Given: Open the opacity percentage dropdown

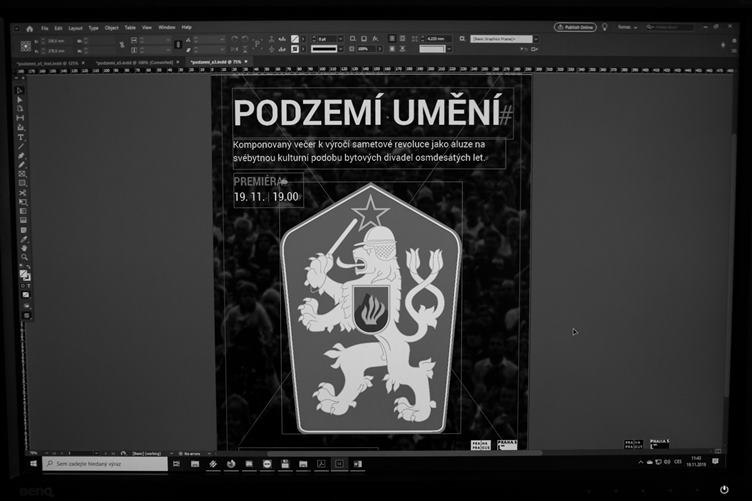Looking at the screenshot, I should [x=380, y=49].
